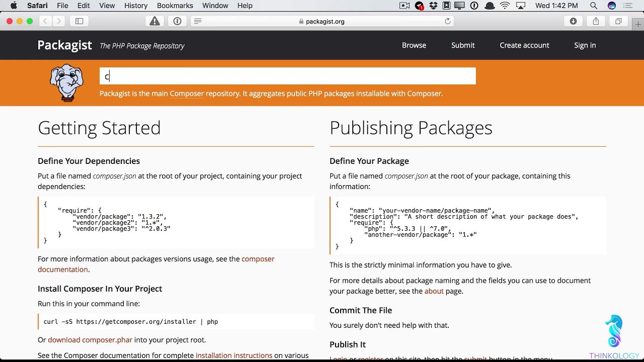The width and height of the screenshot is (644, 362).
Task: Open the Window menu
Action: (215, 6)
